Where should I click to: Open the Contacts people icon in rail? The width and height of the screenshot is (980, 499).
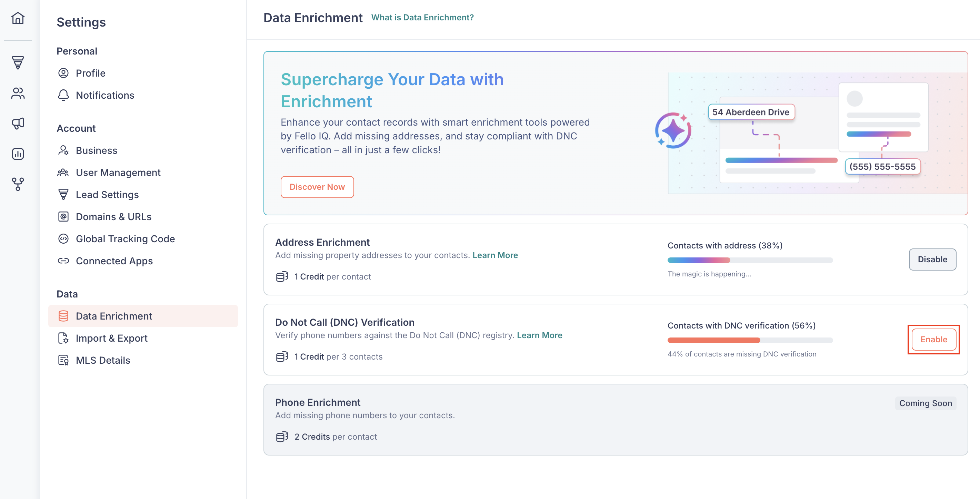tap(18, 93)
